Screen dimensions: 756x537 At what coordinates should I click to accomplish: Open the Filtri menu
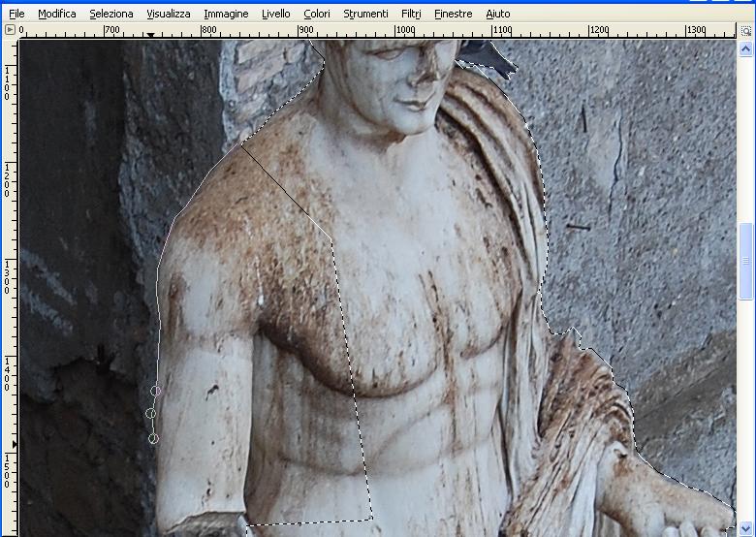pyautogui.click(x=411, y=14)
